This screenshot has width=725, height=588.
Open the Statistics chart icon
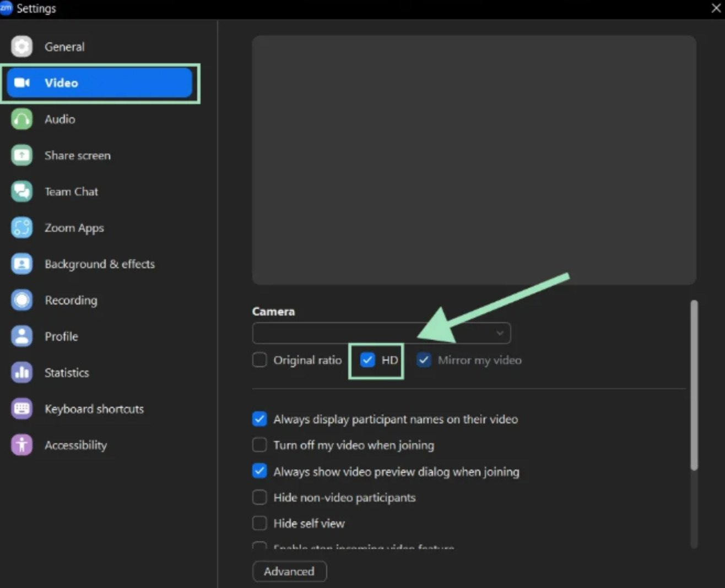tap(21, 372)
